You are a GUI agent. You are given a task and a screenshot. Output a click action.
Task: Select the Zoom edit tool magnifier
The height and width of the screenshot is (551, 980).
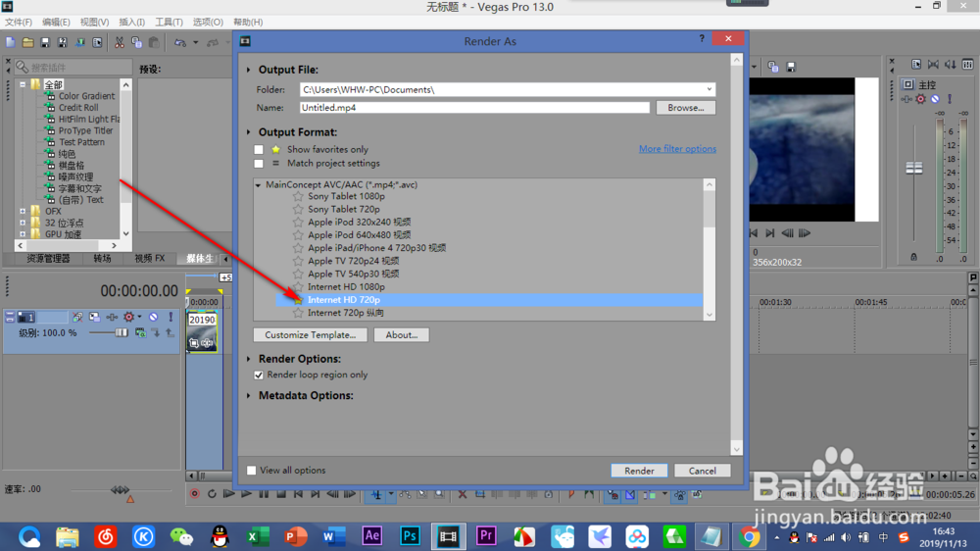(x=439, y=494)
